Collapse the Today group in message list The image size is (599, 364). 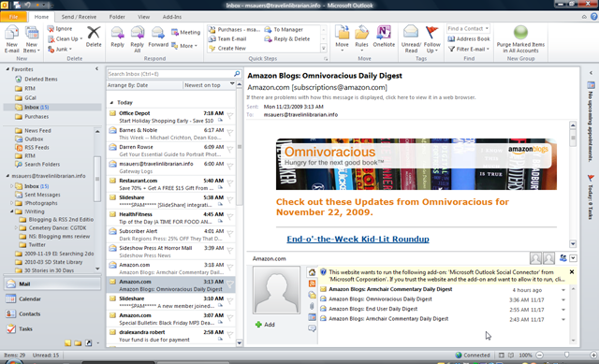[111, 102]
